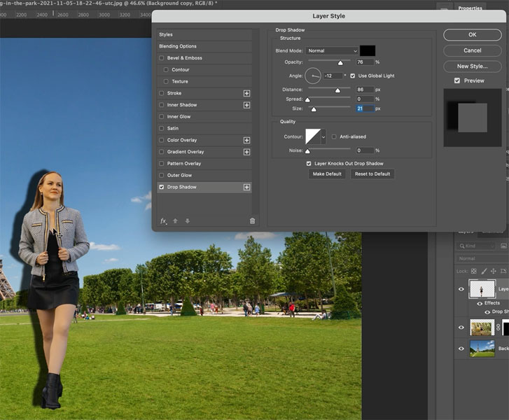
Task: Toggle the Preview checkbox
Action: click(x=457, y=80)
